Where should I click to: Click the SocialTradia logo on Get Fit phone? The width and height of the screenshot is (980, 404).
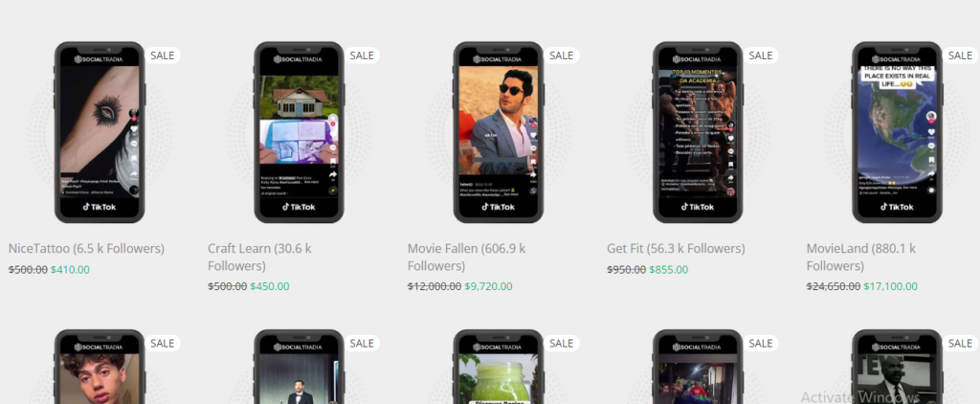coord(697,59)
